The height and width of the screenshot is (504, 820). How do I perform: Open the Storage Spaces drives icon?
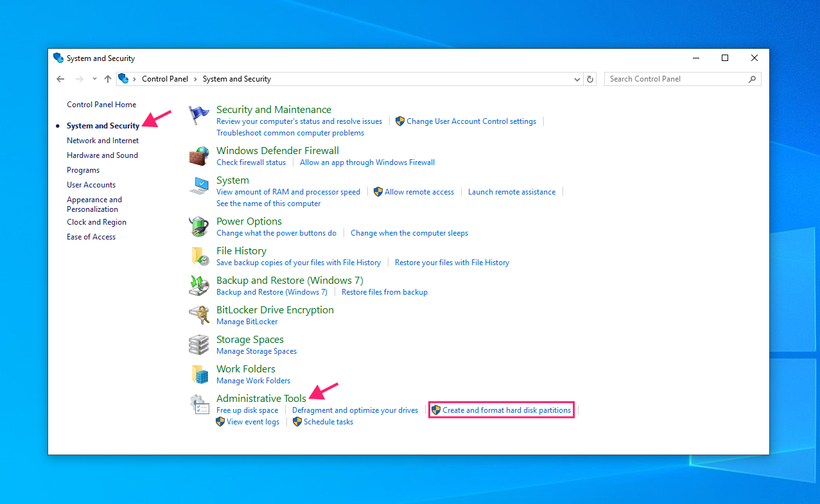(x=199, y=345)
